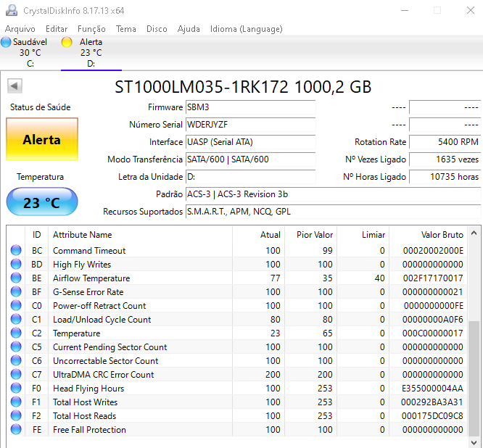Click the blue status orb for G-Sense Error Rate

pyautogui.click(x=16, y=291)
